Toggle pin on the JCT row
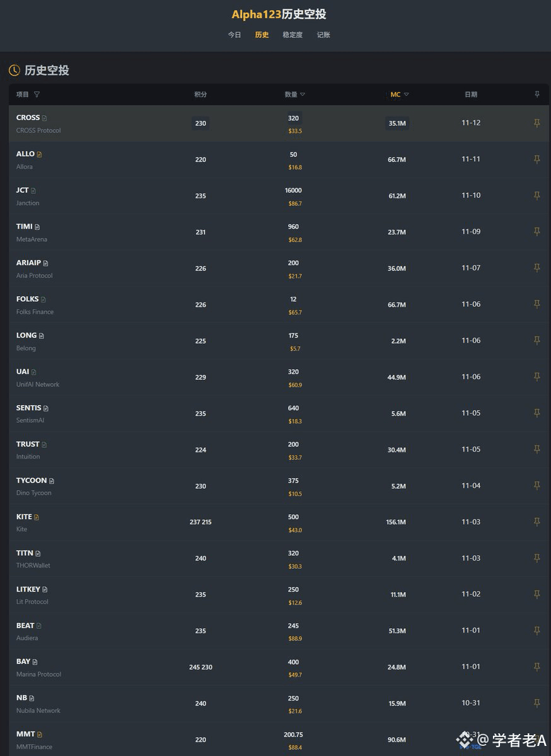Viewport: 551px width, 756px height. [x=536, y=195]
